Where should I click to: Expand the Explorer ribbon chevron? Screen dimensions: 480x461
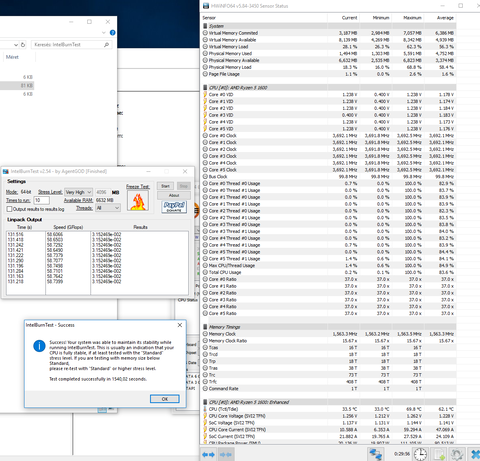[x=104, y=33]
